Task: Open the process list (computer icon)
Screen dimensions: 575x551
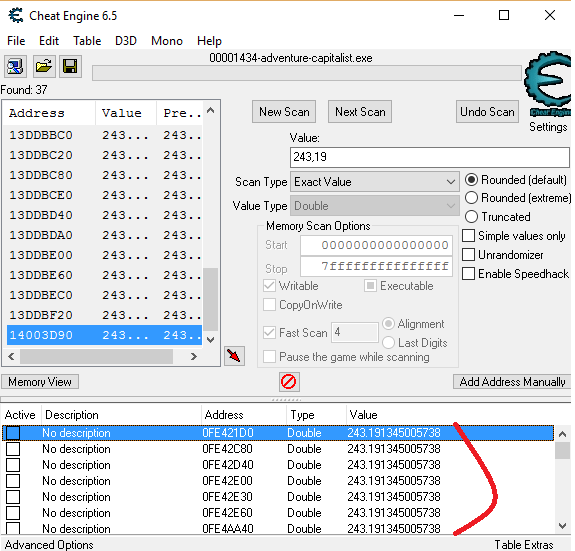Action: pos(15,67)
